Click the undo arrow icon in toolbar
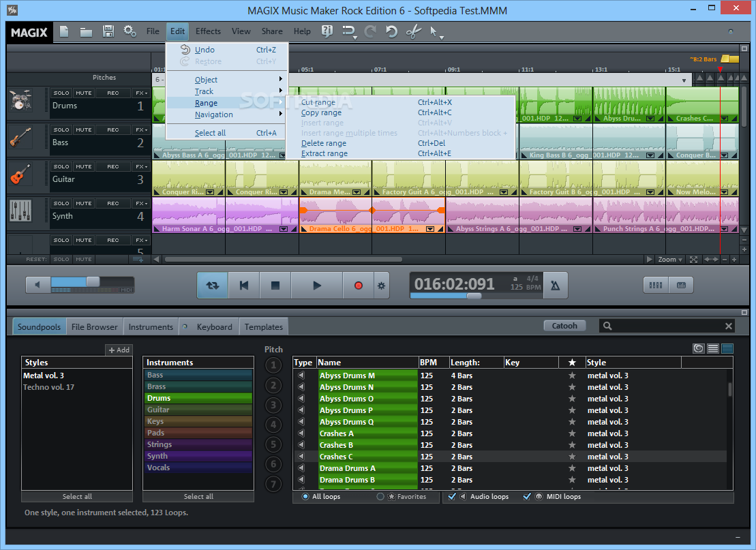This screenshot has height=550, width=756. (391, 32)
